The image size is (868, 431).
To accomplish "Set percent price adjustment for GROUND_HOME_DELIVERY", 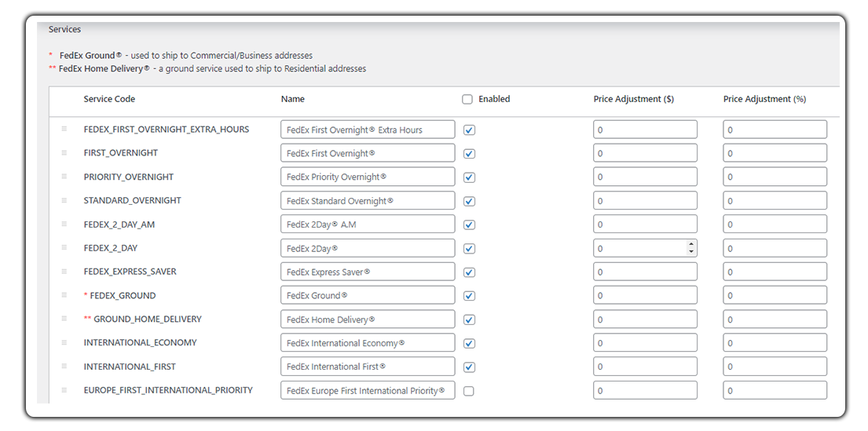I will (x=775, y=320).
